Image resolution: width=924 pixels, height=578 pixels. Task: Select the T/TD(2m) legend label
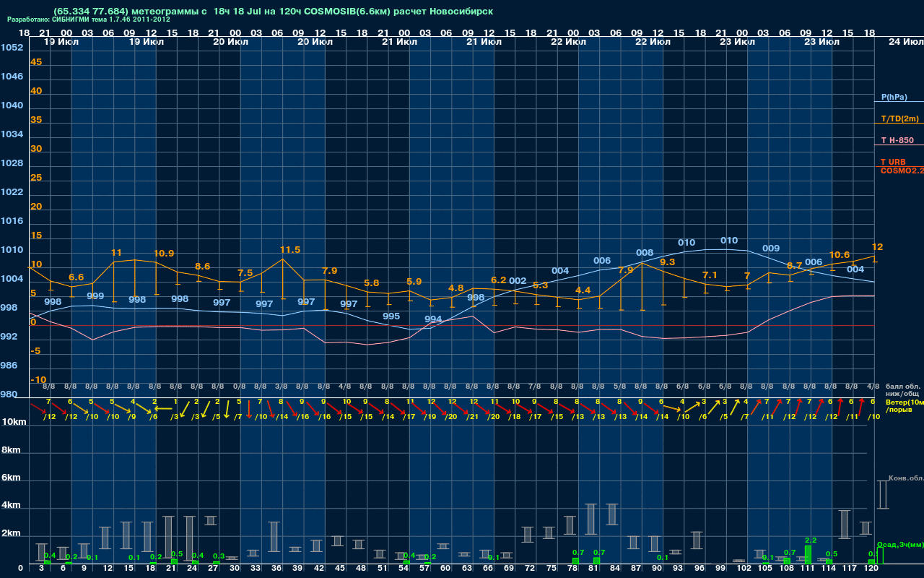click(899, 118)
